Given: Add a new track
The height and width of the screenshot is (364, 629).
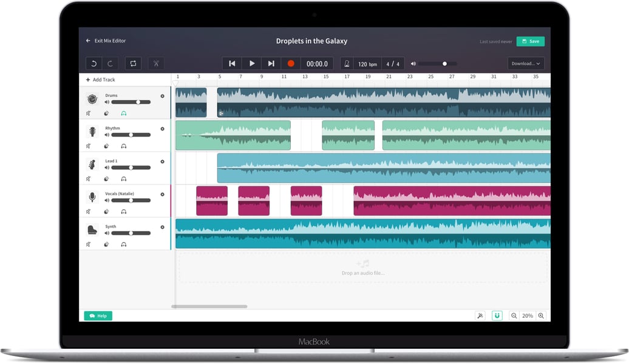Looking at the screenshot, I should pos(100,79).
